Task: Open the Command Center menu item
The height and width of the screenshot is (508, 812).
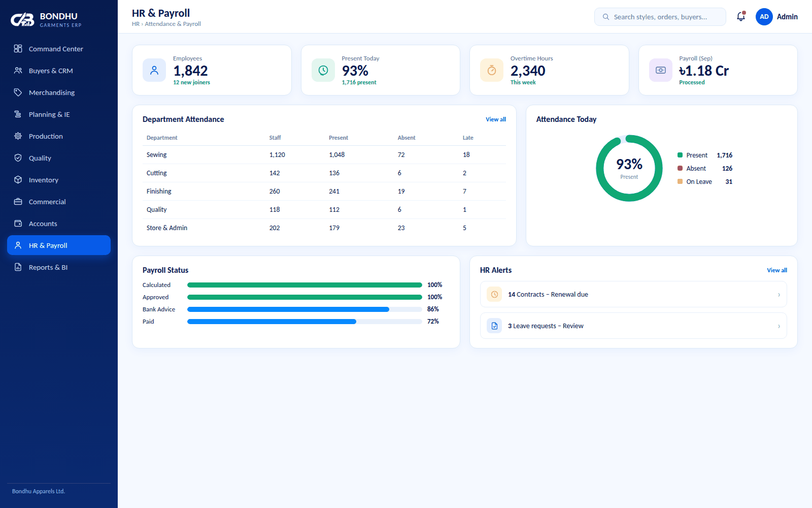Action: pyautogui.click(x=59, y=49)
